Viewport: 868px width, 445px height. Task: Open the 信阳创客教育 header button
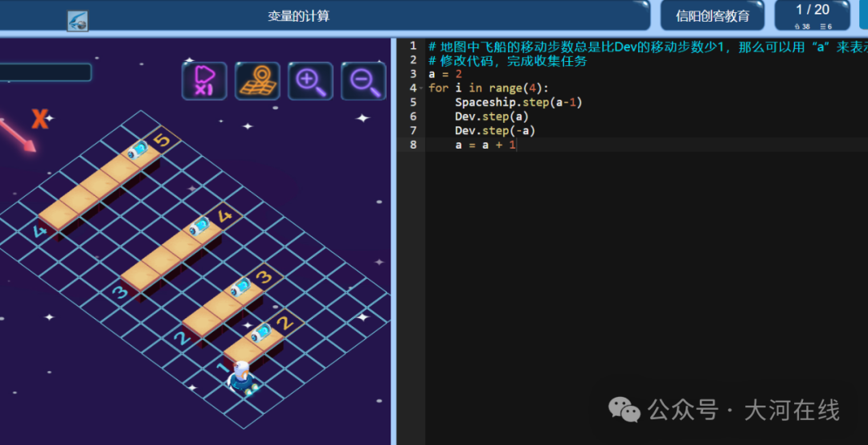coord(712,15)
